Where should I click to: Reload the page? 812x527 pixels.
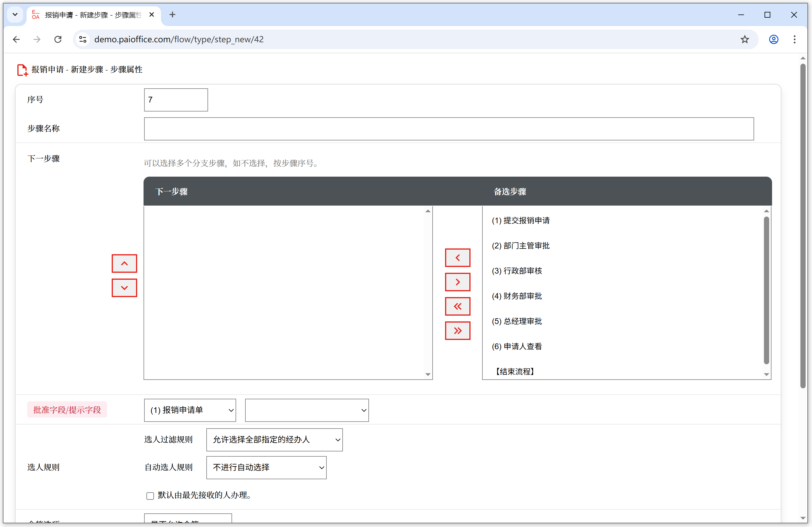click(x=58, y=40)
